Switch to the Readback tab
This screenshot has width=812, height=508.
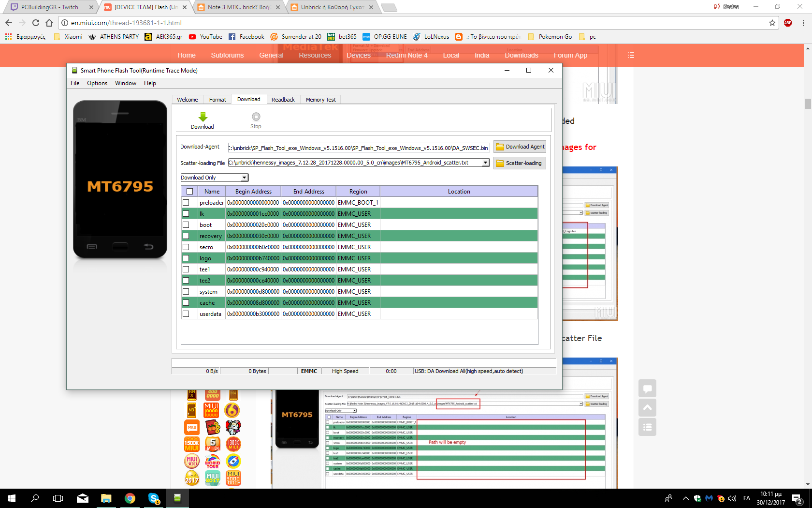point(283,100)
